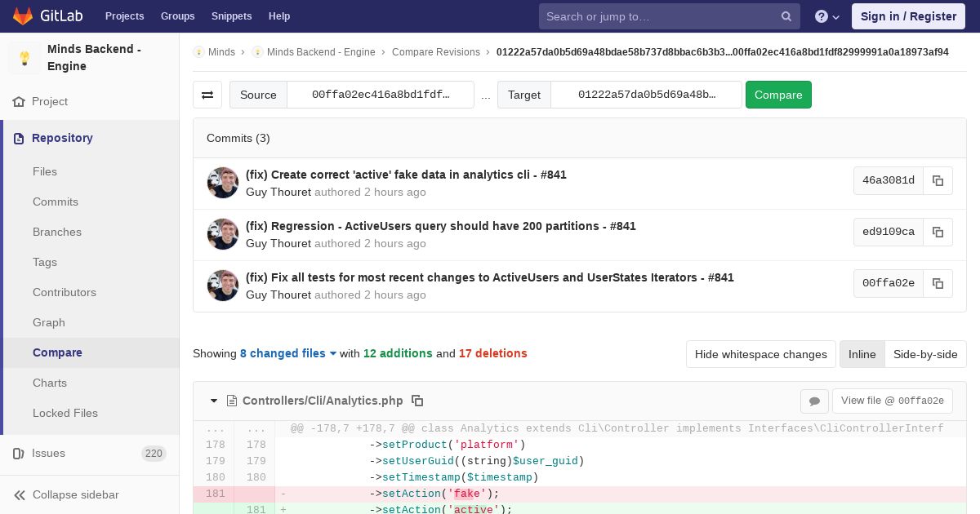Click the green Compare button
The width and height of the screenshot is (980, 514).
point(778,95)
